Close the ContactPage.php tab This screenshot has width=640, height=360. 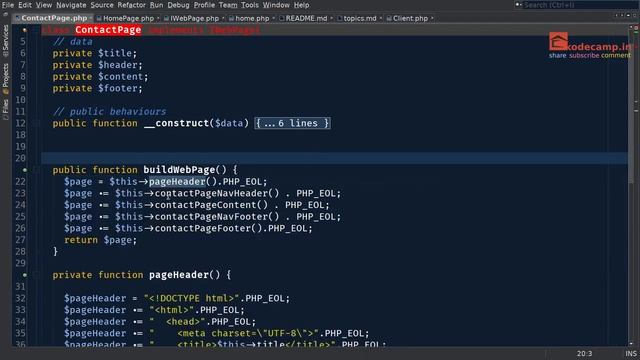[x=91, y=18]
